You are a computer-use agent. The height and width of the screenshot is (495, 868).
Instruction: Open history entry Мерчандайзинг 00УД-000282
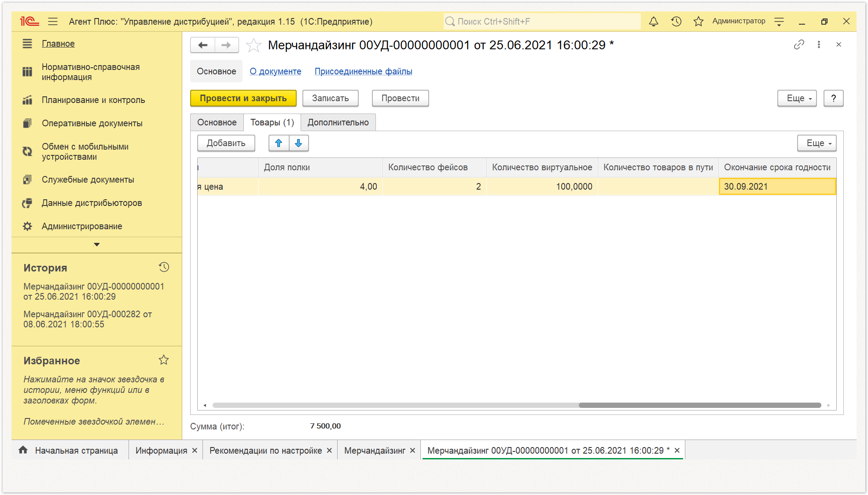[x=88, y=319]
